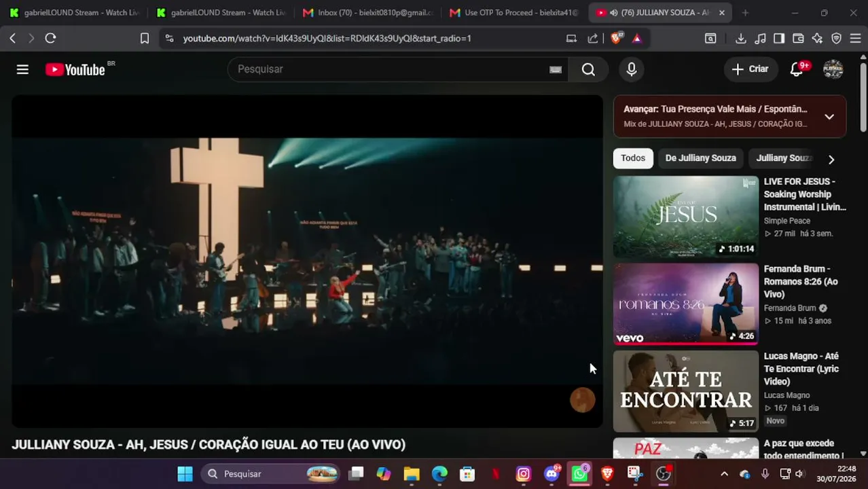Image resolution: width=868 pixels, height=489 pixels.
Task: Switch to Use OTP To Proceed tab
Action: 514,12
